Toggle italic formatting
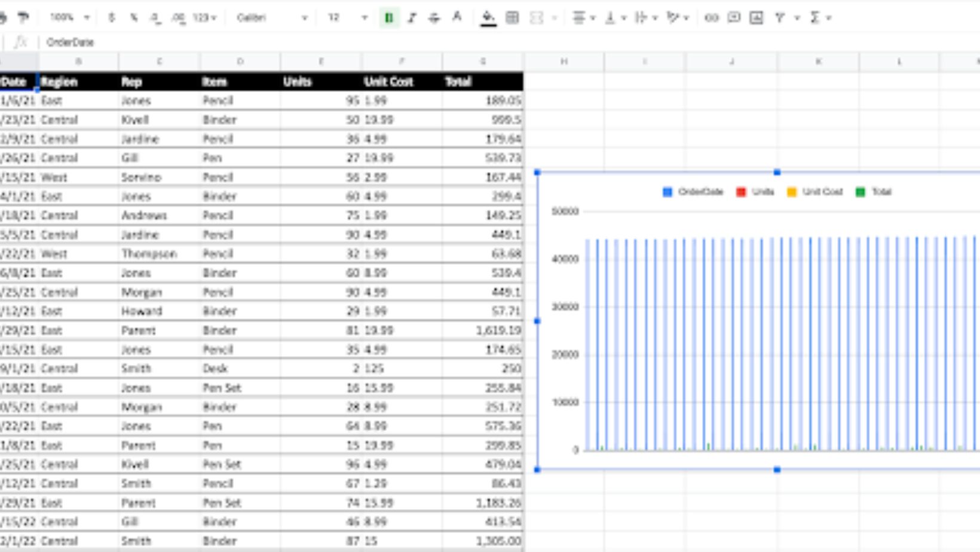This screenshot has height=552, width=980. (x=412, y=18)
